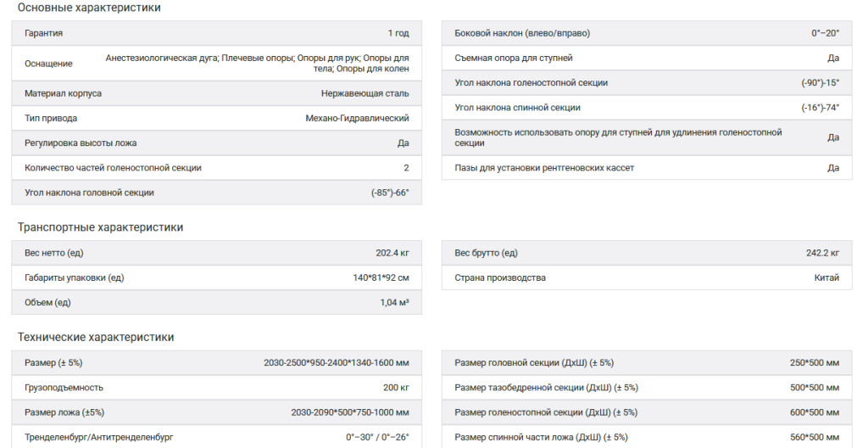Select the Угол наклона спинной секции row

tap(647, 108)
